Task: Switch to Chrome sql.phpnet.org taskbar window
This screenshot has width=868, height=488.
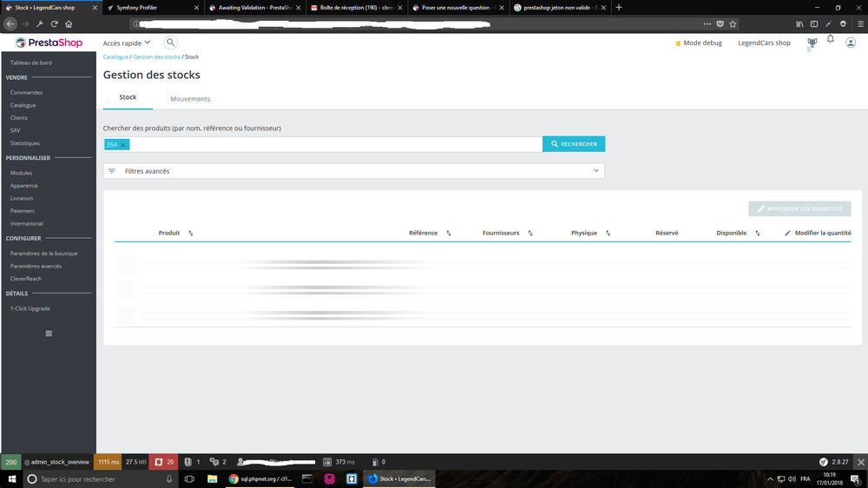Action: (260, 479)
